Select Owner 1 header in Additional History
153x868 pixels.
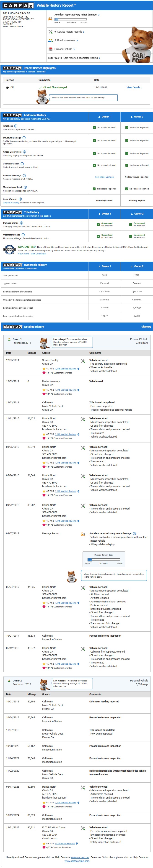(104, 117)
